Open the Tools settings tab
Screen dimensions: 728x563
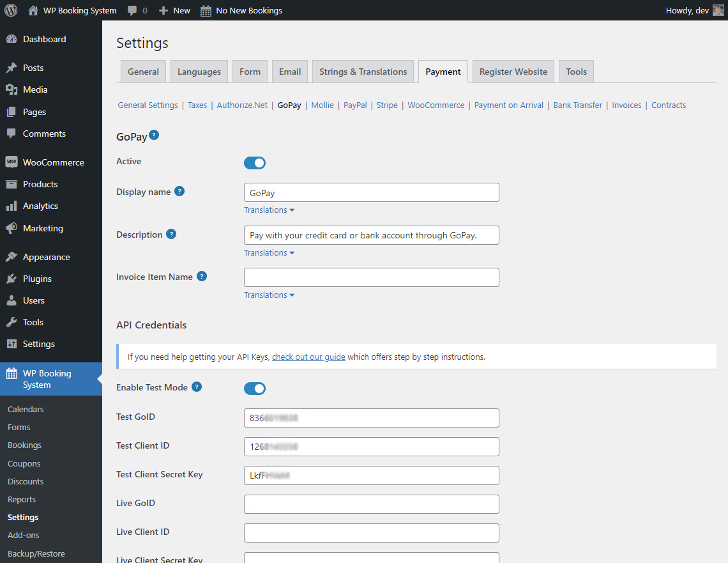[x=576, y=72]
